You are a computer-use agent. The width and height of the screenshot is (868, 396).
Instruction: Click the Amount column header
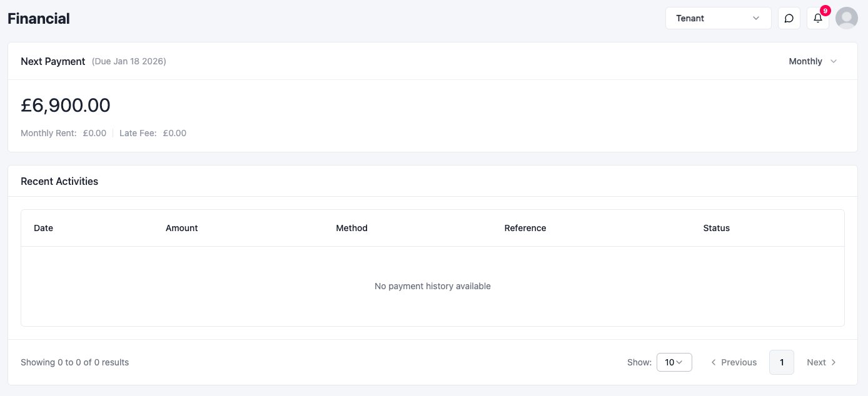tap(181, 228)
